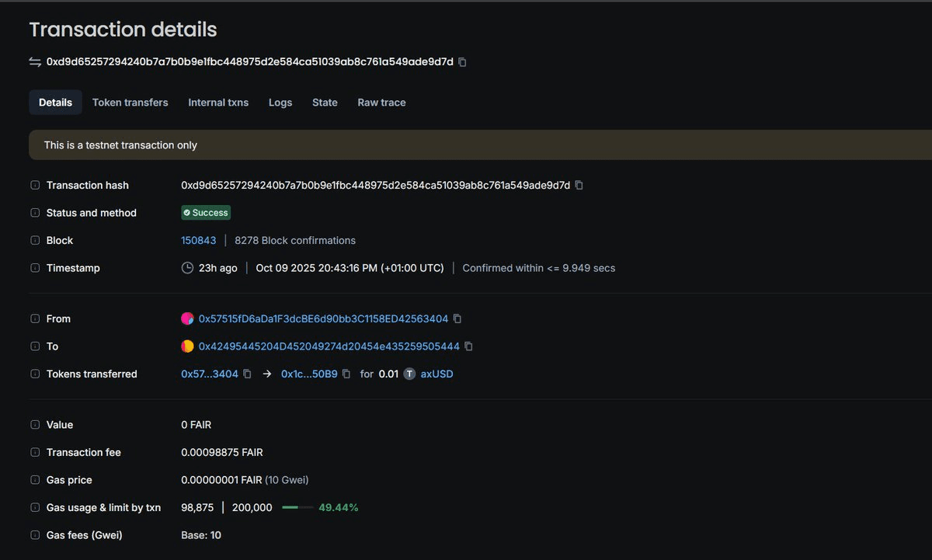Image resolution: width=932 pixels, height=560 pixels.
Task: Click info icon beside Transaction fee
Action: pyautogui.click(x=35, y=453)
